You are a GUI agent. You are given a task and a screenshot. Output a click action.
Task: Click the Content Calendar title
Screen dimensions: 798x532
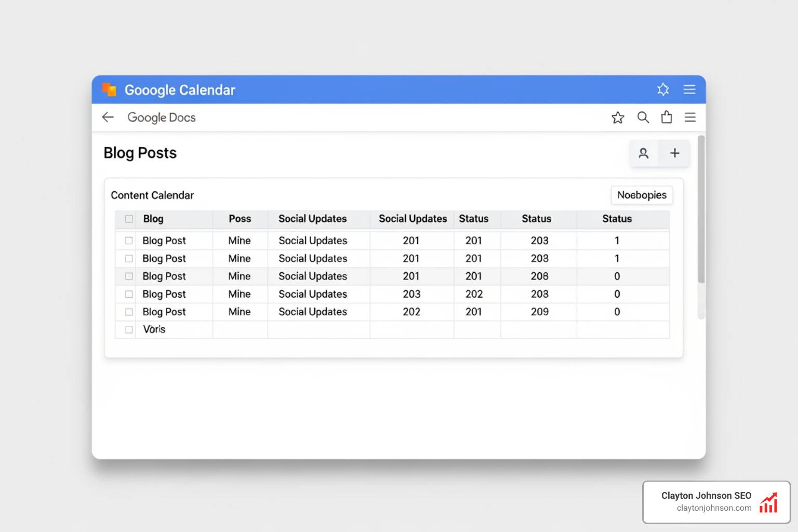tap(152, 195)
